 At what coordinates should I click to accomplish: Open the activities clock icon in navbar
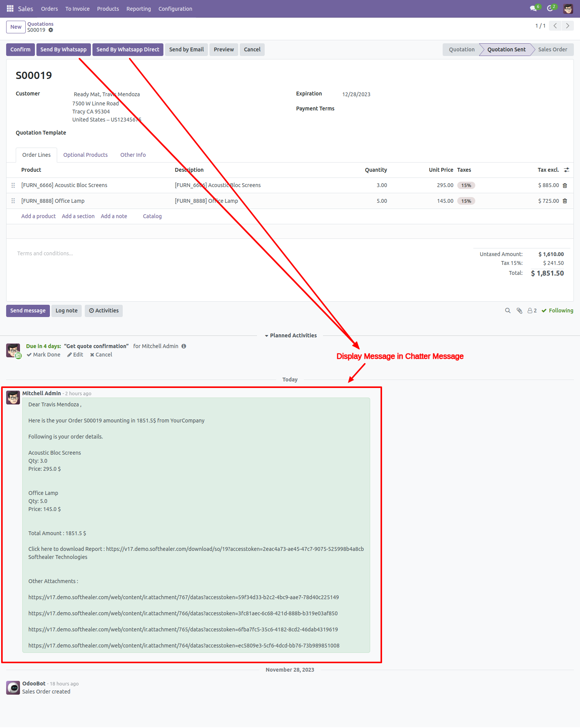[x=551, y=8]
